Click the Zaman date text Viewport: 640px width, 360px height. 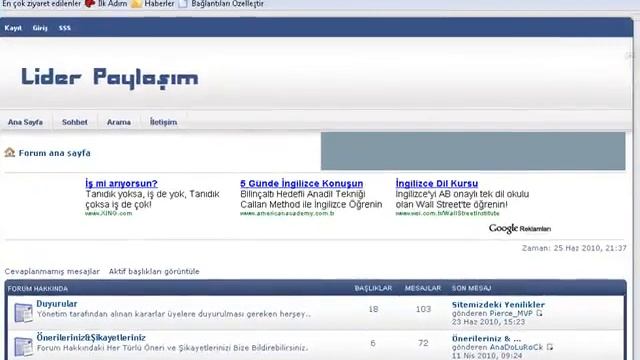[x=574, y=248]
